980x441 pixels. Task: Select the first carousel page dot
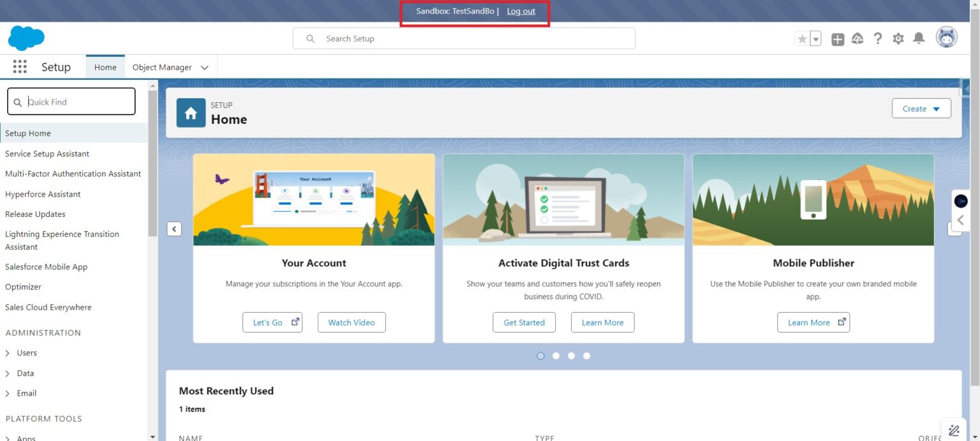540,355
